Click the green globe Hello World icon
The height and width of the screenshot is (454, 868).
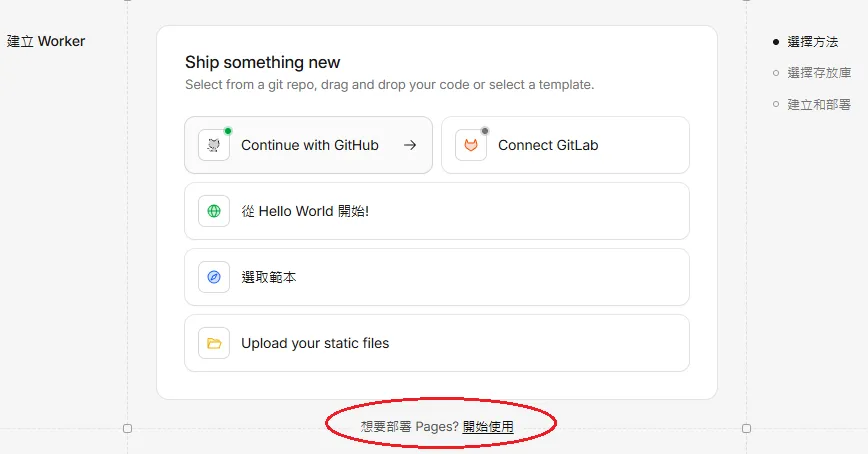(x=214, y=211)
